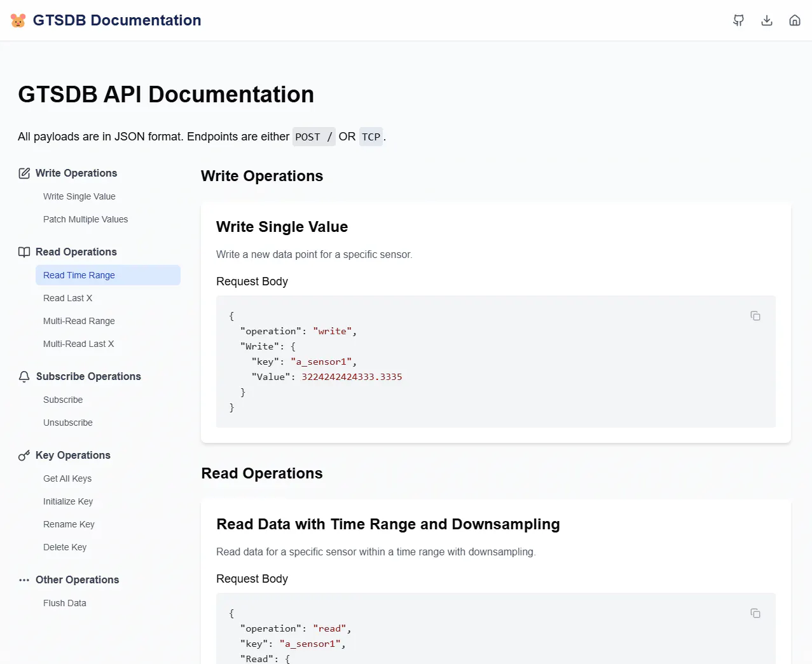Click the "a_sensor1" value in write code

(x=321, y=362)
